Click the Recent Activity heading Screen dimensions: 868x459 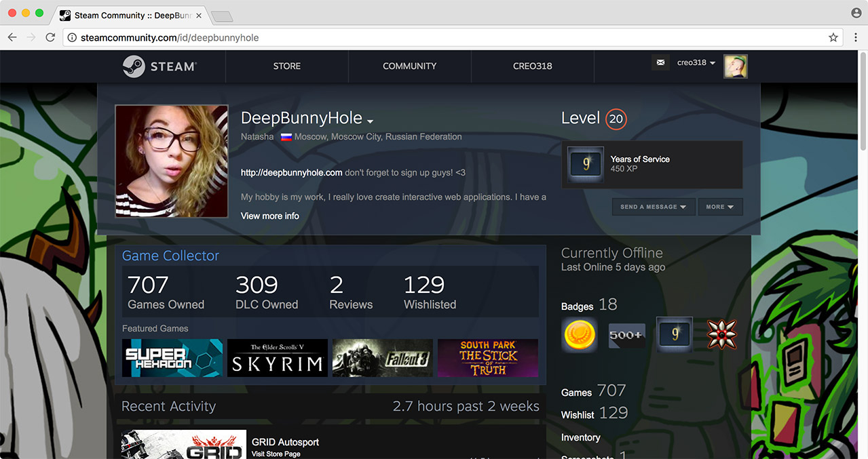pyautogui.click(x=168, y=406)
